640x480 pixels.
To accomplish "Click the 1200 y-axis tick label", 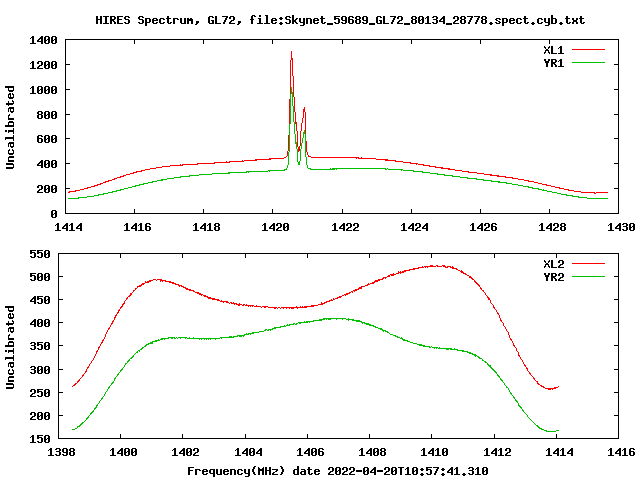I will (x=43, y=65).
